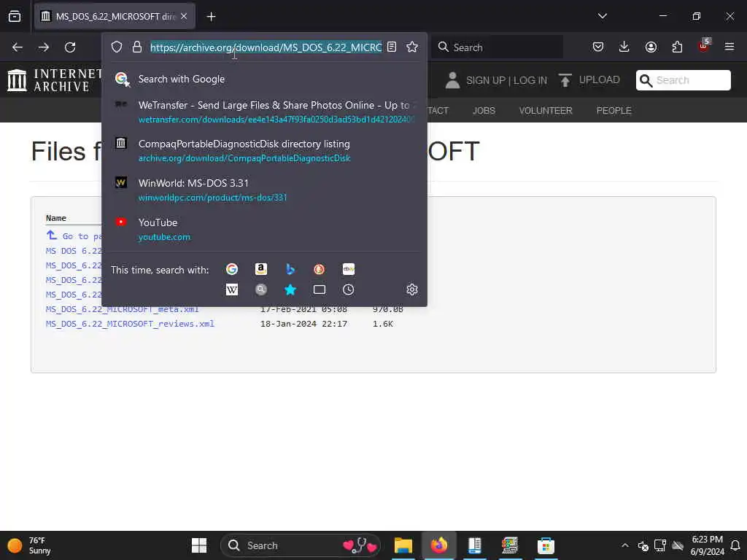Search this time with Wikipedia icon
Image resolution: width=747 pixels, height=560 pixels.
232,289
